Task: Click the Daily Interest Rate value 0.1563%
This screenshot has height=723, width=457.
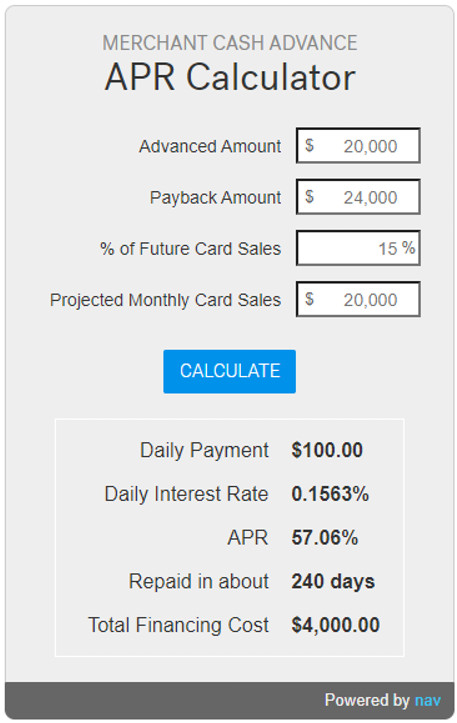Action: pos(330,494)
